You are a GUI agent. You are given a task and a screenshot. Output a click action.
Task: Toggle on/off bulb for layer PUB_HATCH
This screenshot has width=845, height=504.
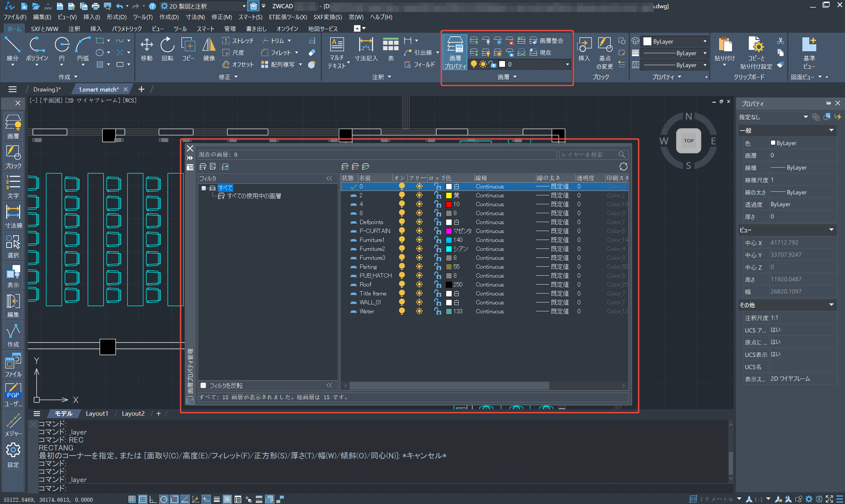click(x=402, y=275)
